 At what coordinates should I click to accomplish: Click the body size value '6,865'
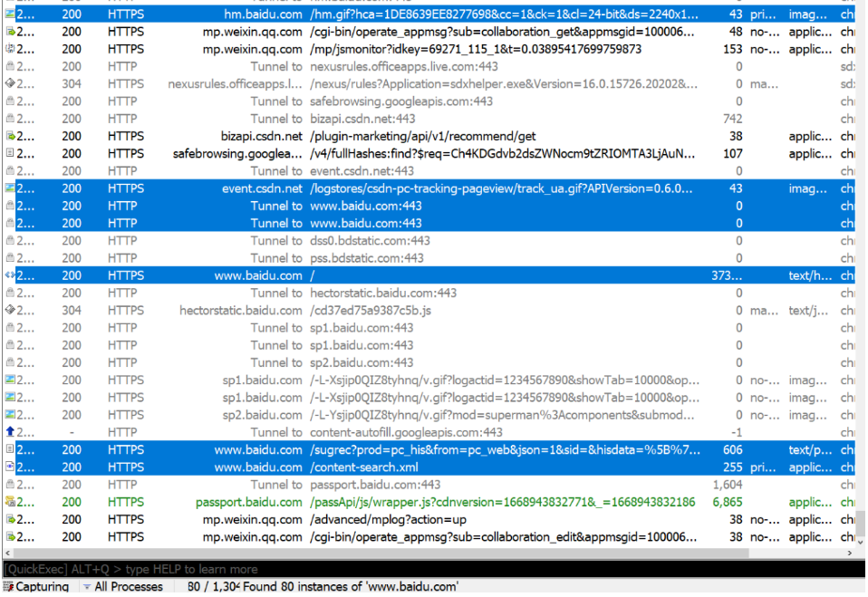coord(728,502)
